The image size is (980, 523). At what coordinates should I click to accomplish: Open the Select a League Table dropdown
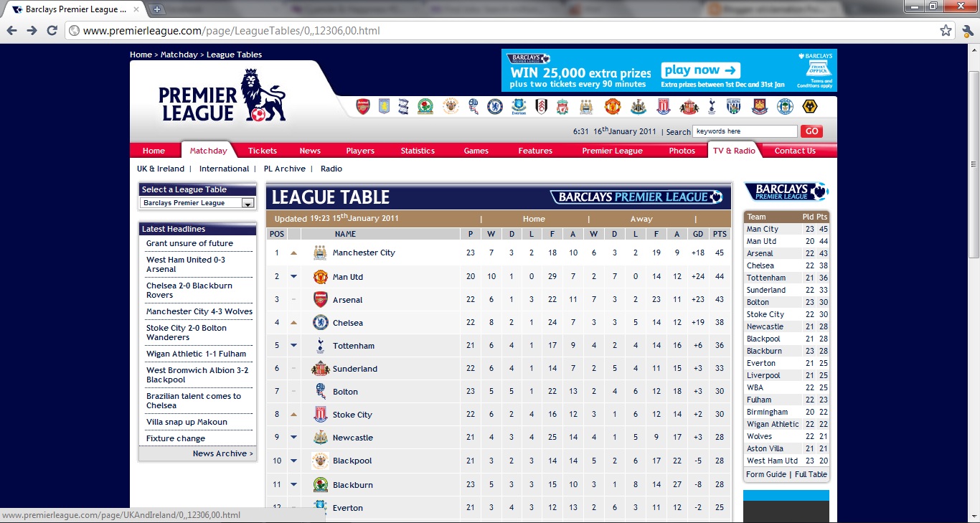tap(197, 203)
